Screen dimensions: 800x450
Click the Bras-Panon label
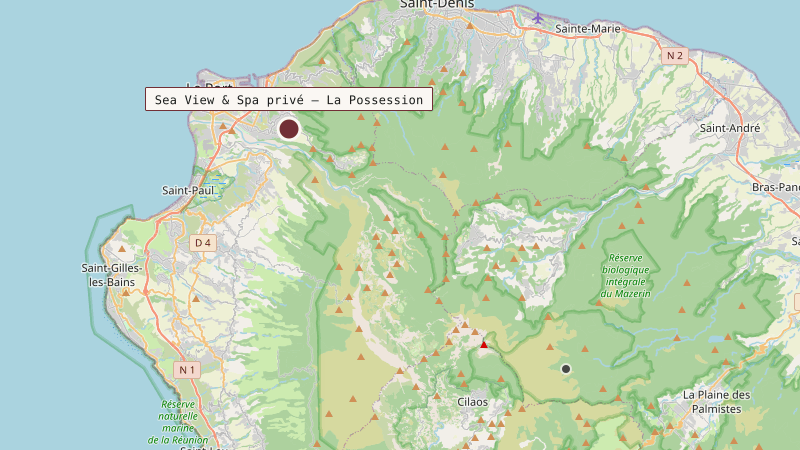pyautogui.click(x=776, y=187)
